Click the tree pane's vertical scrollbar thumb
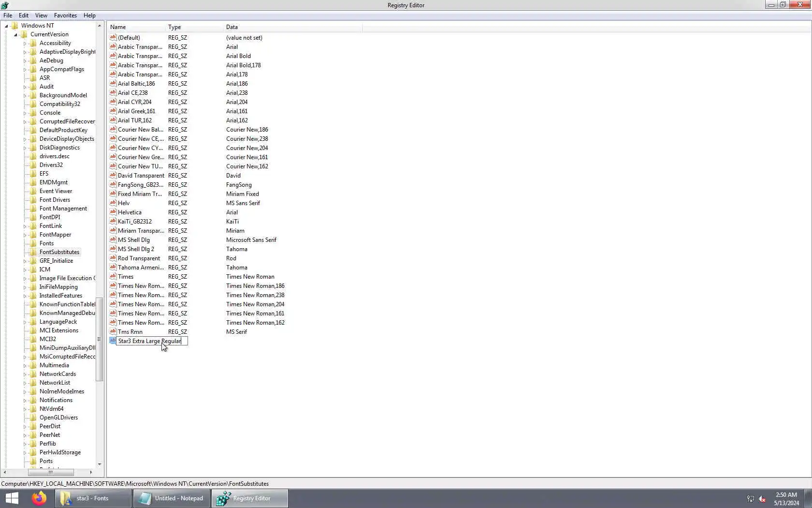Image resolution: width=812 pixels, height=508 pixels. click(100, 340)
